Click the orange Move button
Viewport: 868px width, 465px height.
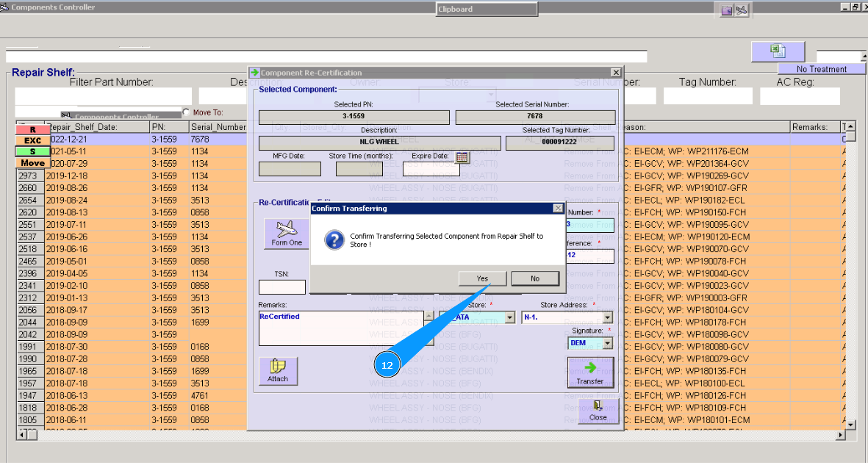coord(32,163)
